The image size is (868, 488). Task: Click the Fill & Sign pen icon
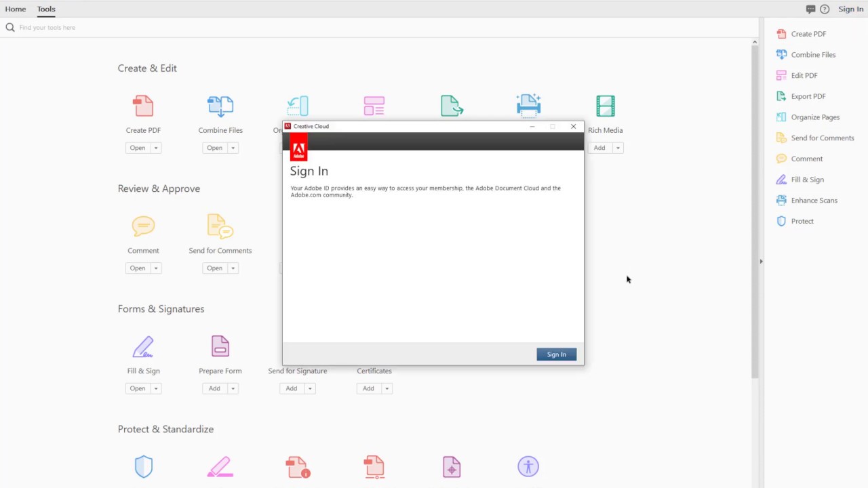pyautogui.click(x=143, y=346)
